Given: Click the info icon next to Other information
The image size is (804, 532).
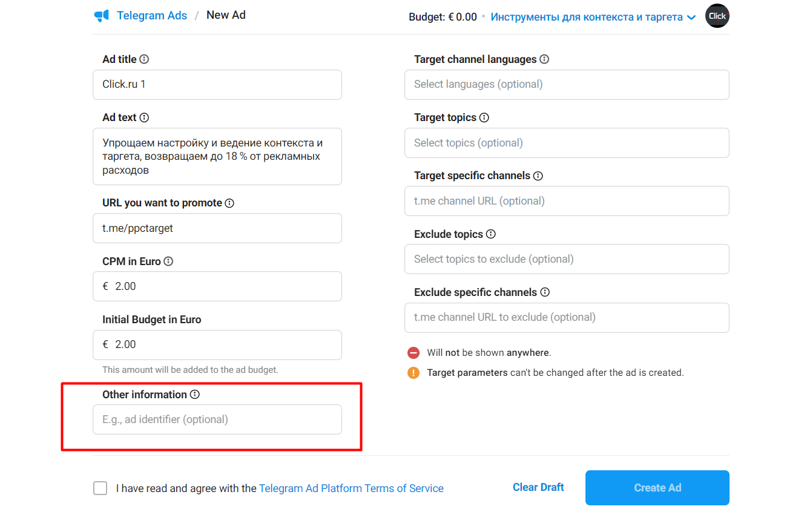Looking at the screenshot, I should point(194,395).
